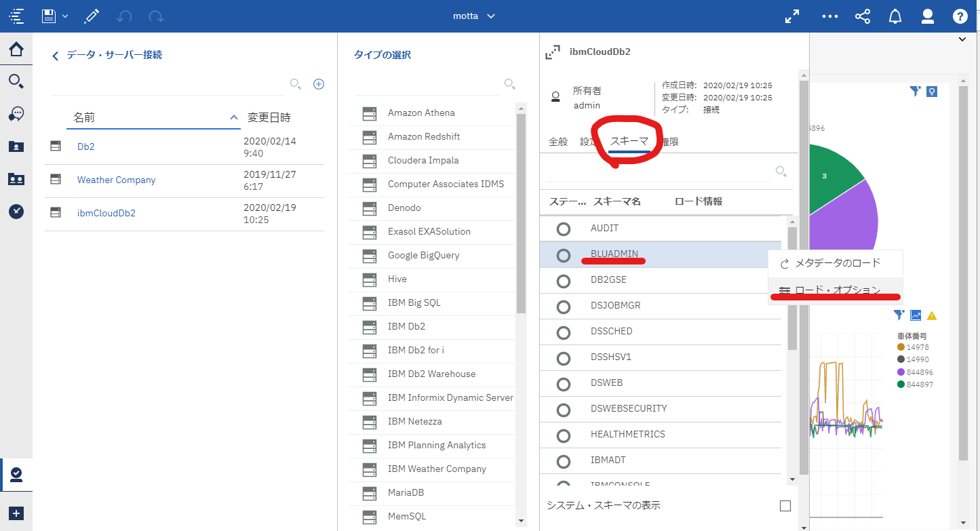Select the IBMADT schema status circle
The width and height of the screenshot is (980, 531).
click(563, 461)
